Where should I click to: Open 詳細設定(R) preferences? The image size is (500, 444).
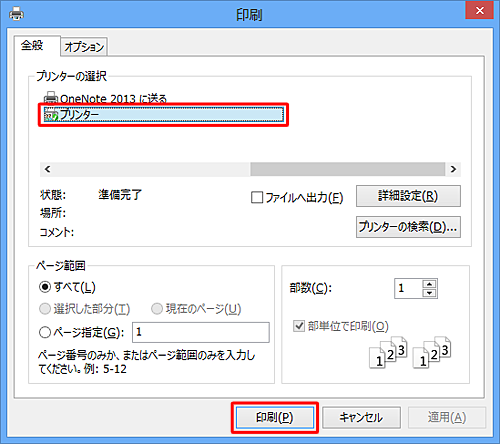click(408, 196)
